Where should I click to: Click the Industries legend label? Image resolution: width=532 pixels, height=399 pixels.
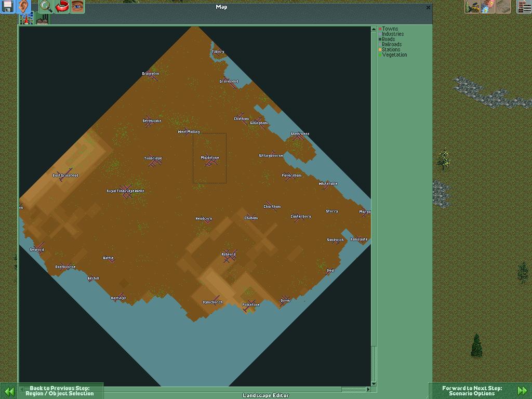(x=393, y=34)
